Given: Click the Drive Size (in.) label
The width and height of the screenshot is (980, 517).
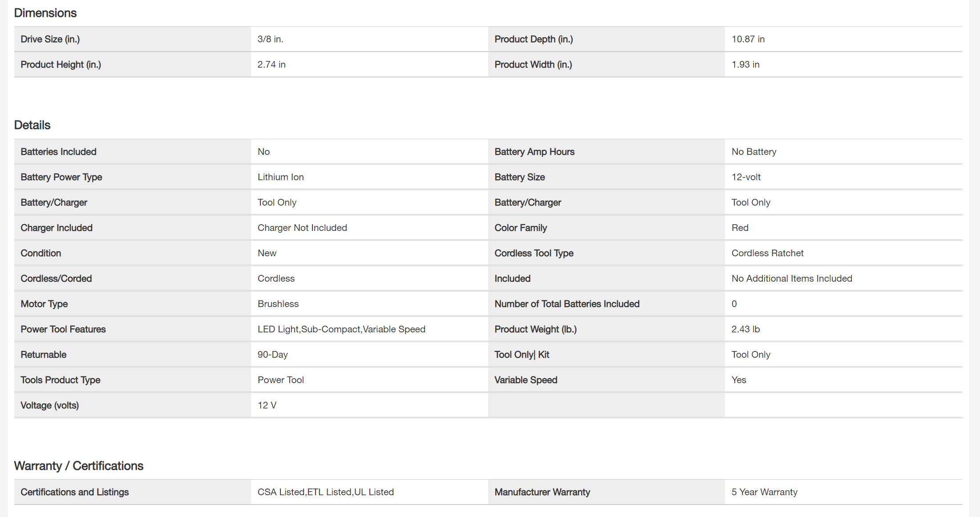Looking at the screenshot, I should [50, 39].
